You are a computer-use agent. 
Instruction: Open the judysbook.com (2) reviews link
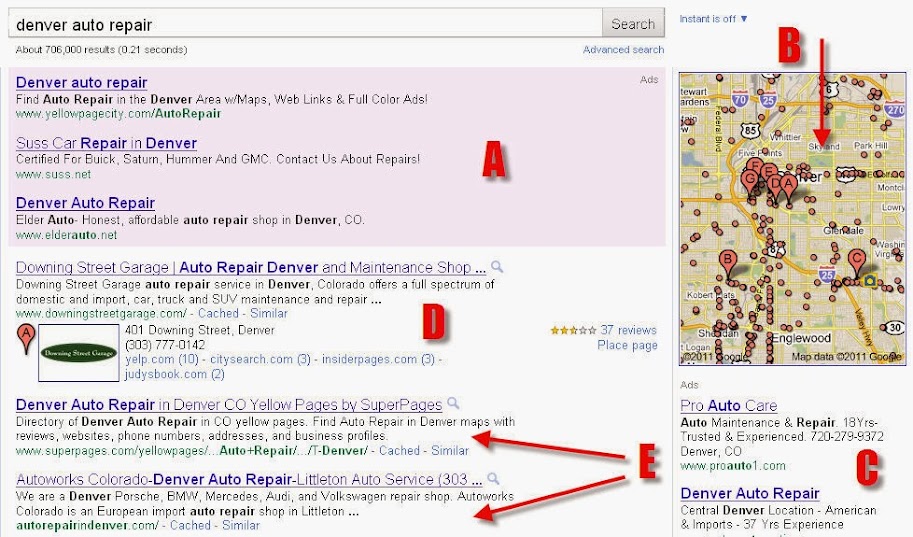click(175, 375)
